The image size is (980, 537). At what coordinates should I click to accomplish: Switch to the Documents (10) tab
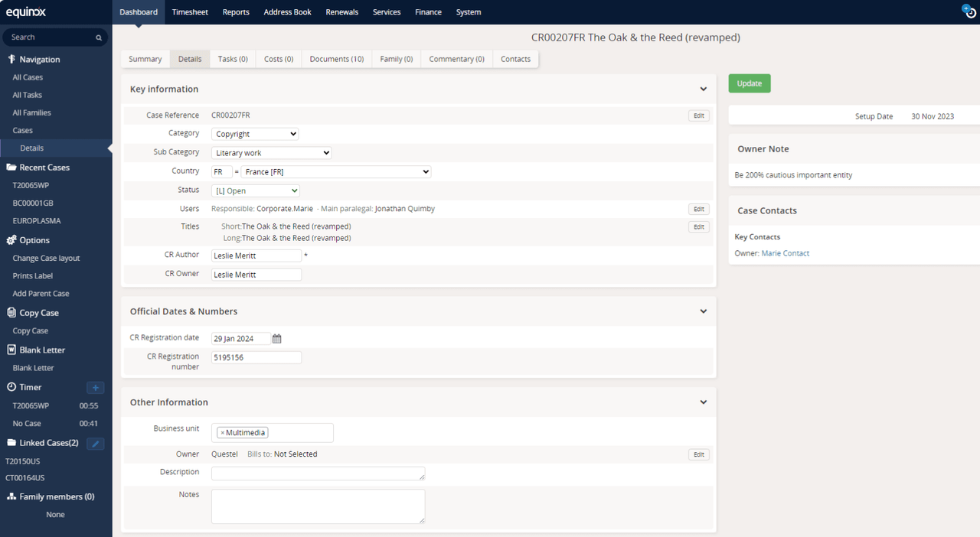coord(336,59)
